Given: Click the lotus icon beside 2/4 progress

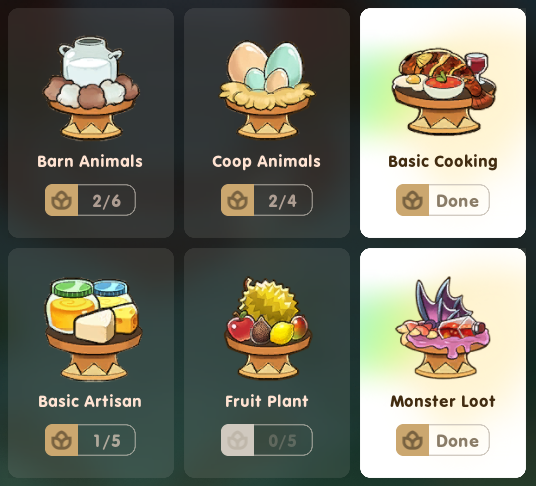Looking at the screenshot, I should (238, 200).
